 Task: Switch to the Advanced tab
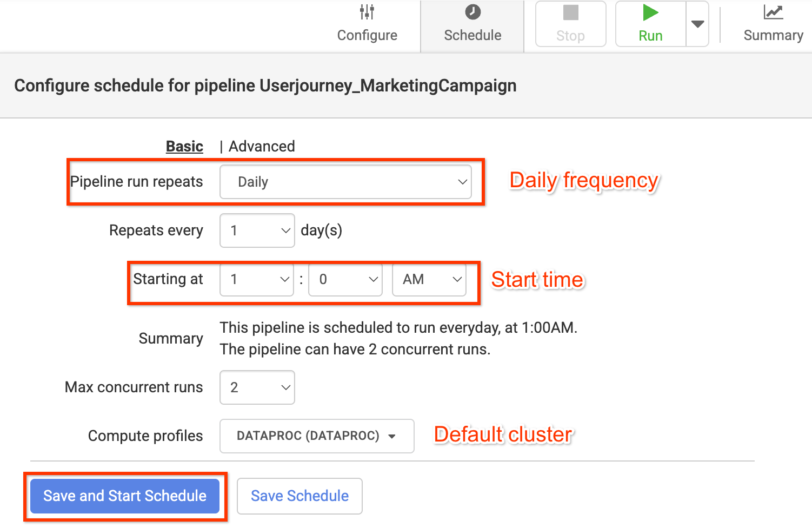click(x=261, y=146)
